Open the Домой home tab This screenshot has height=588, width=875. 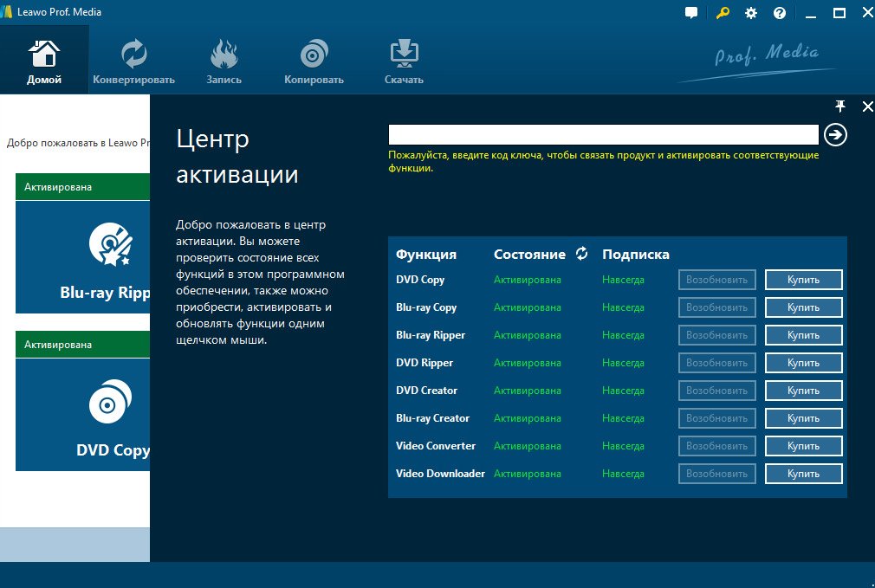44,61
